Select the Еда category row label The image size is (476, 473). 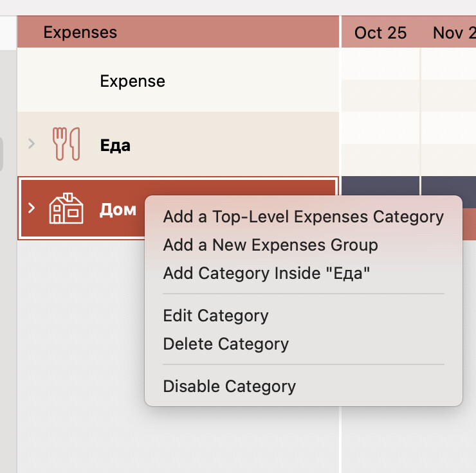coord(115,145)
